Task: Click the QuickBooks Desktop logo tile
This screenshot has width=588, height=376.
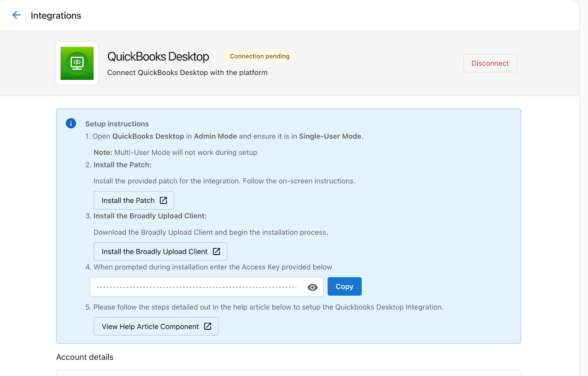Action: point(77,63)
